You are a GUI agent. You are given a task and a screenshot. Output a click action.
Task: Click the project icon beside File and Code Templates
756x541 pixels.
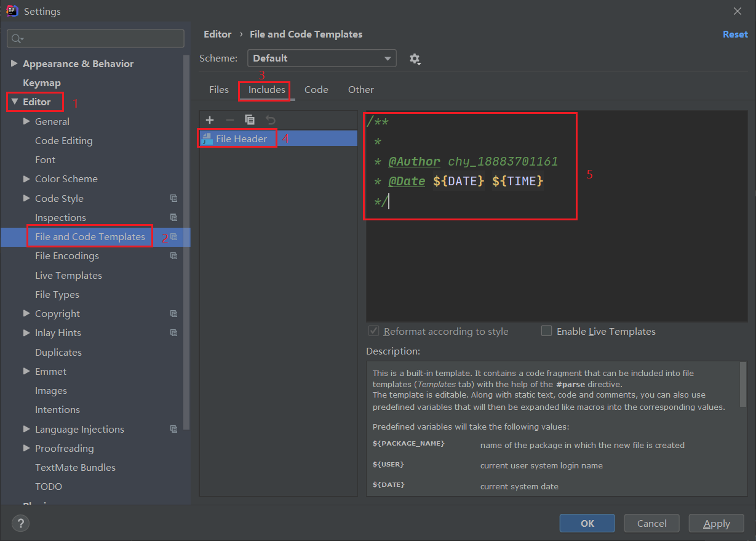tap(174, 236)
